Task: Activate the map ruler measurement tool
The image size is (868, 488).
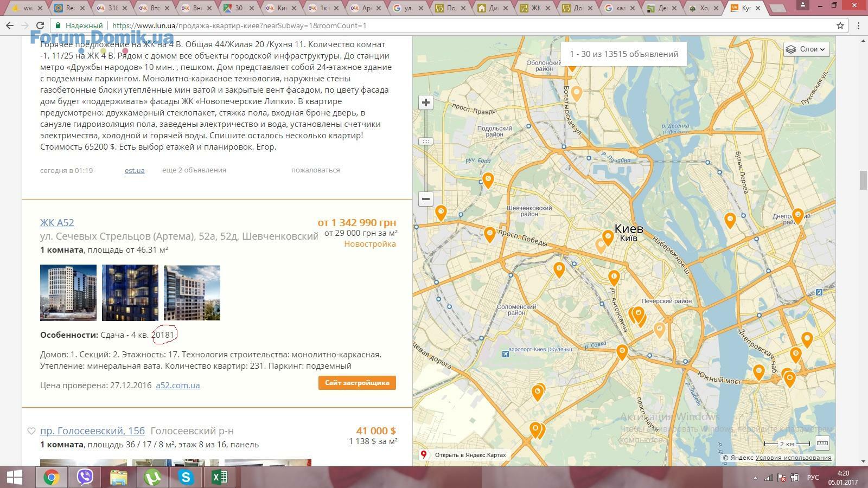Action: click(822, 444)
